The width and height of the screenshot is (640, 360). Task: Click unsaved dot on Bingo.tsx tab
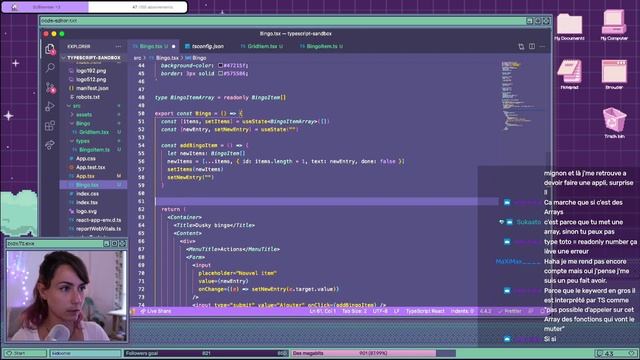click(173, 47)
